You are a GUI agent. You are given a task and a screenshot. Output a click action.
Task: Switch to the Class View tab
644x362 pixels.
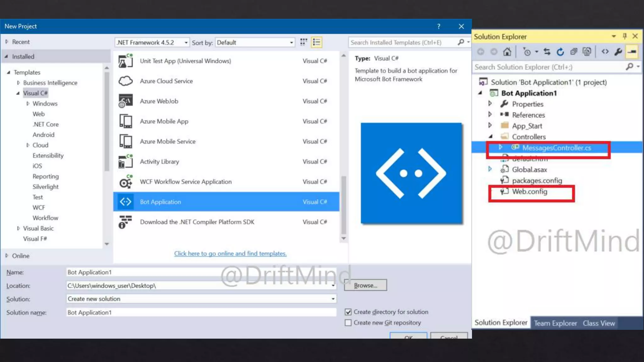(599, 323)
